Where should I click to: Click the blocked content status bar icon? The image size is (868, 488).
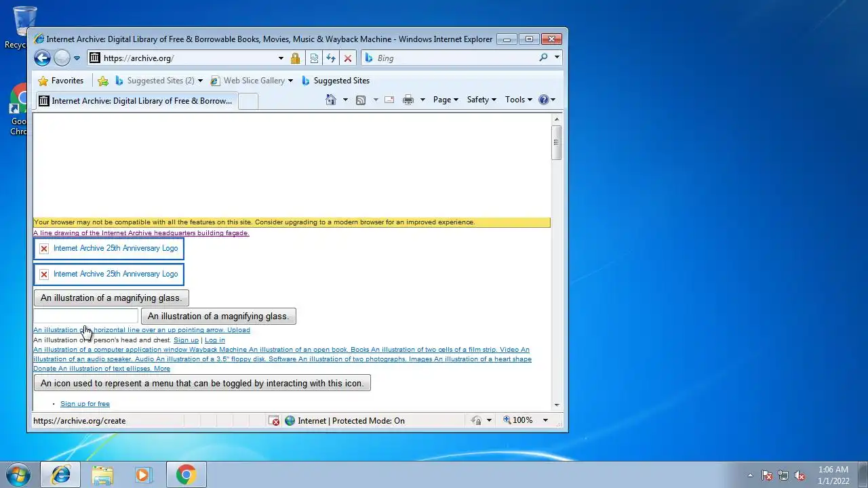point(274,421)
